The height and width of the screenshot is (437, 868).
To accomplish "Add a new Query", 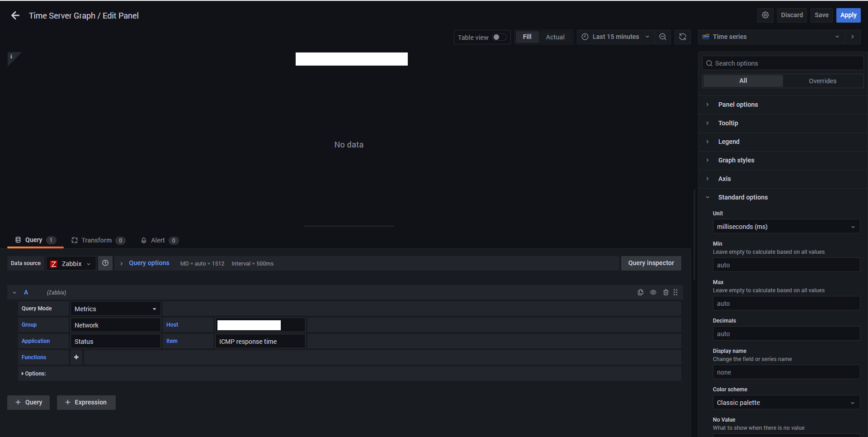I will tap(28, 403).
